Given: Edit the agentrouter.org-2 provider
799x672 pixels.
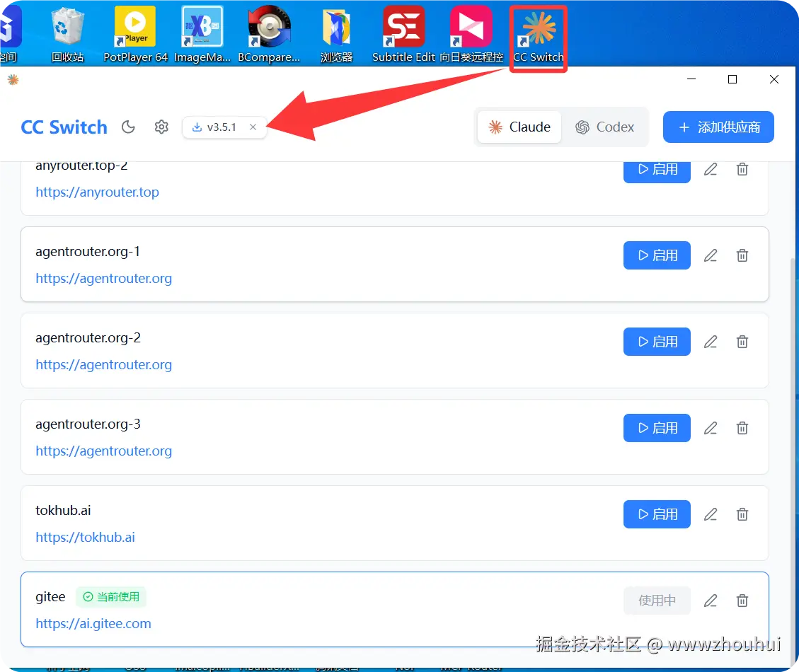Looking at the screenshot, I should (x=711, y=342).
